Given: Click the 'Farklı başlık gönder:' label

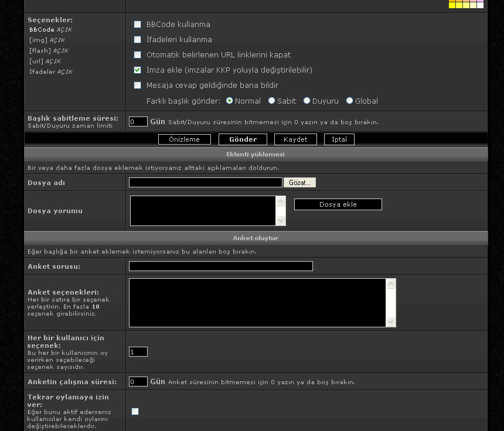Looking at the screenshot, I should coord(183,101).
